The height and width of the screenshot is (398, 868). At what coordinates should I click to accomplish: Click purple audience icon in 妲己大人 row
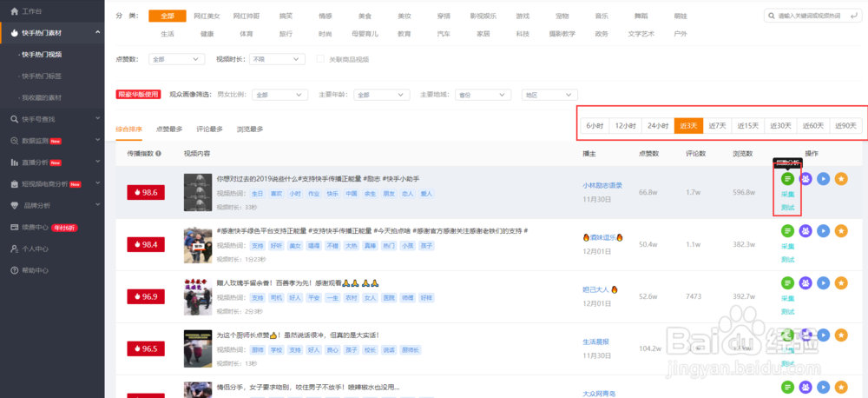point(806,282)
